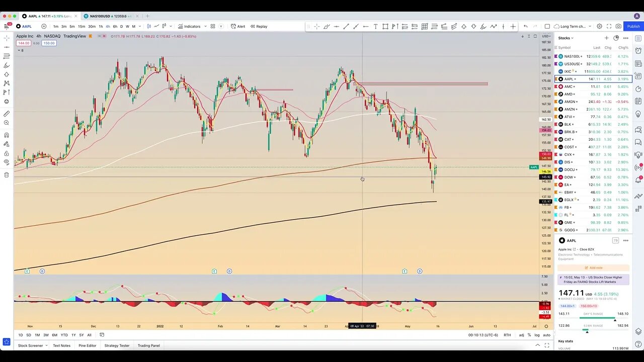This screenshot has height=362, width=644.
Task: Toggle the log scale
Action: click(x=537, y=335)
